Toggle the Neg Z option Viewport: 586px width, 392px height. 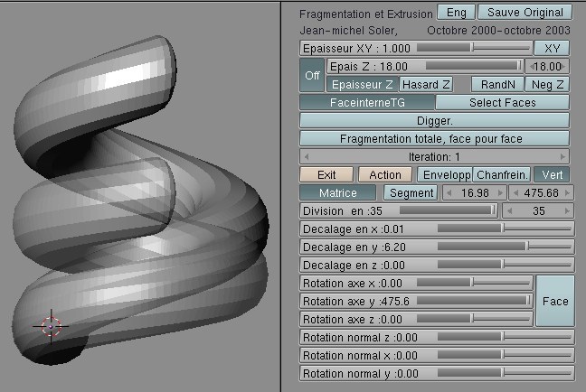point(547,84)
